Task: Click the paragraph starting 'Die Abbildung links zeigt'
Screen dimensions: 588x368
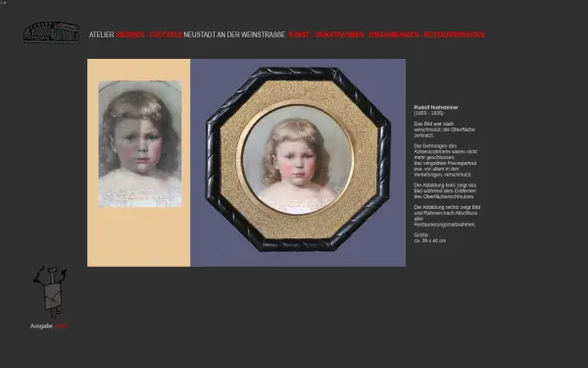Action: tap(445, 190)
